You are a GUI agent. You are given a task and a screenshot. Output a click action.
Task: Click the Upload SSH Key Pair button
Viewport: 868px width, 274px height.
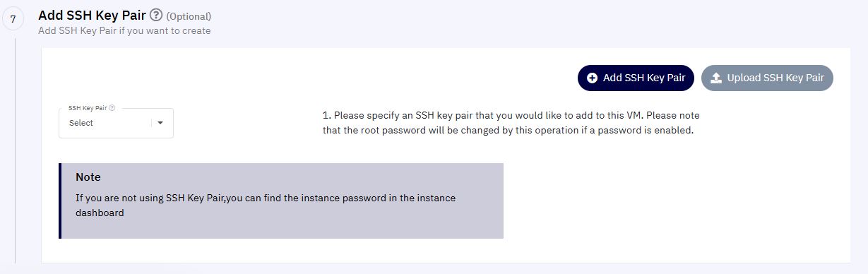pyautogui.click(x=767, y=78)
